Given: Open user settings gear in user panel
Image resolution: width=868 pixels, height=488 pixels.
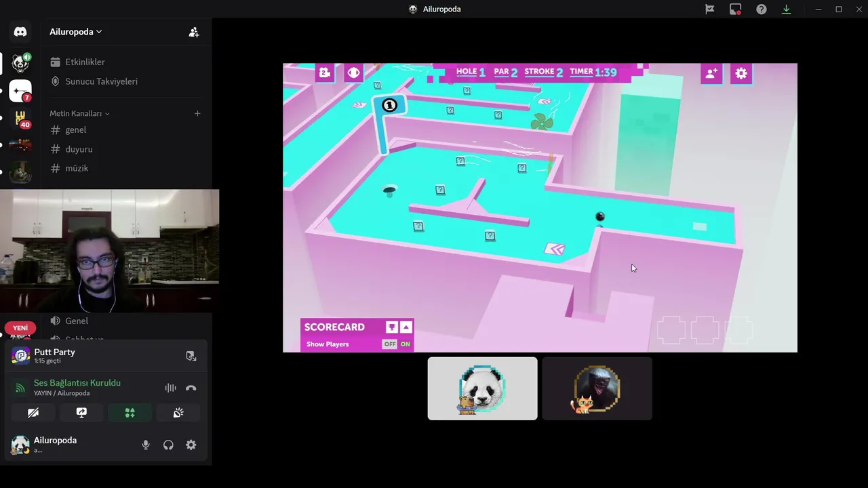Looking at the screenshot, I should pyautogui.click(x=191, y=445).
